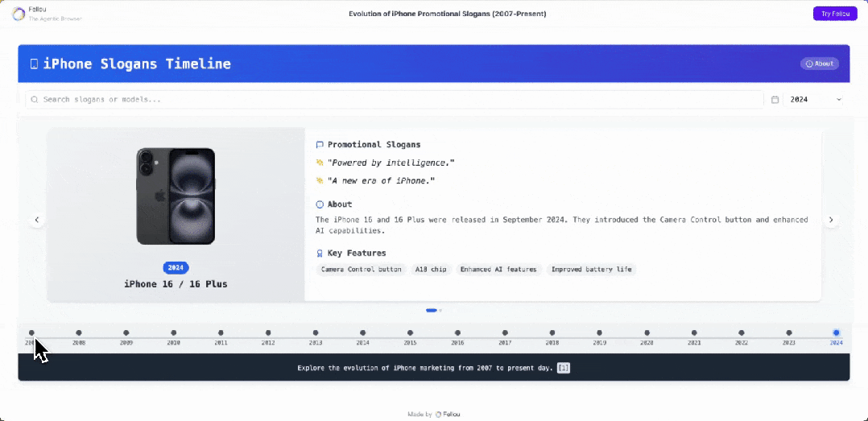Jump to 2015 on the timeline
The width and height of the screenshot is (868, 421).
pyautogui.click(x=410, y=333)
